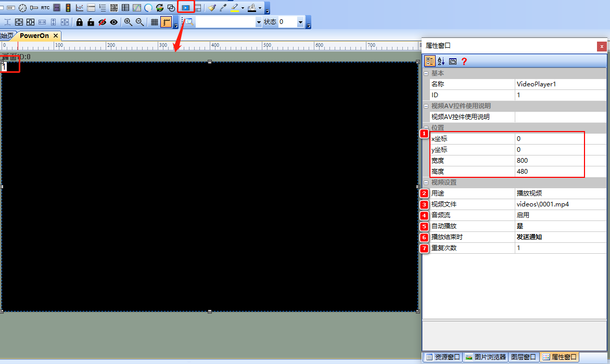
Task: Add a curve chart control
Action: pyautogui.click(x=80, y=8)
